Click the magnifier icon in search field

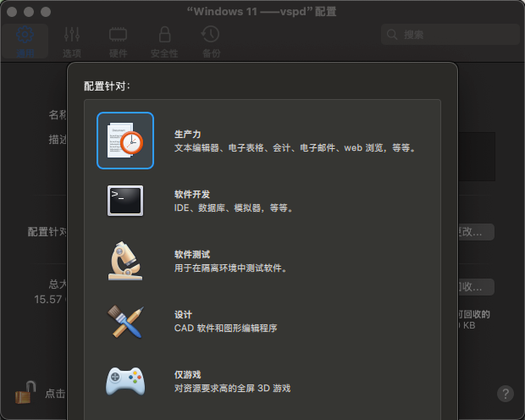click(392, 35)
